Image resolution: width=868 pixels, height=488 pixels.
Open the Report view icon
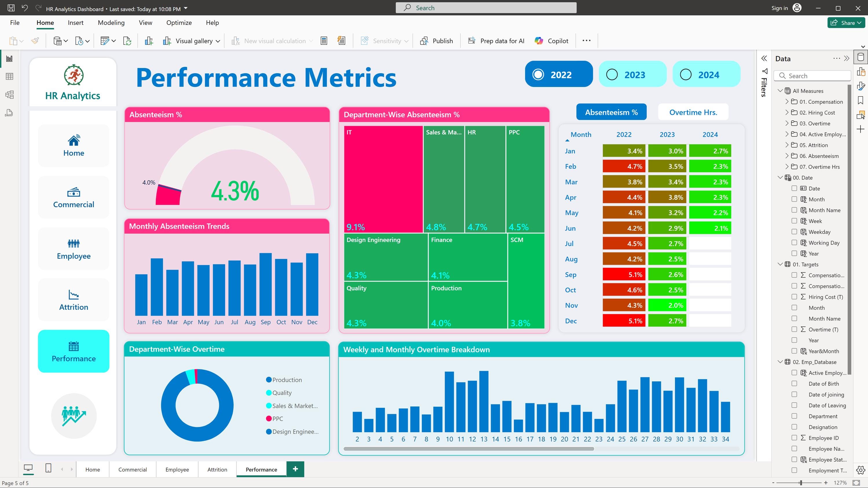[x=10, y=59]
